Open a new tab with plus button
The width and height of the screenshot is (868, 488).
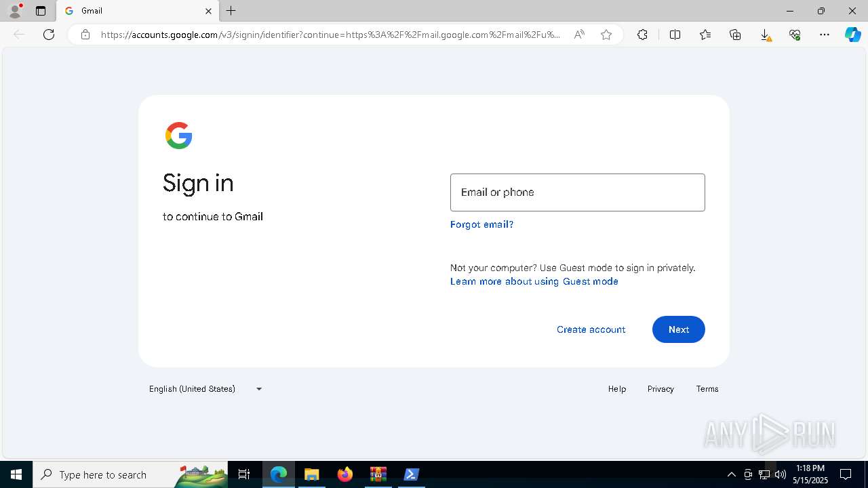[x=231, y=11]
